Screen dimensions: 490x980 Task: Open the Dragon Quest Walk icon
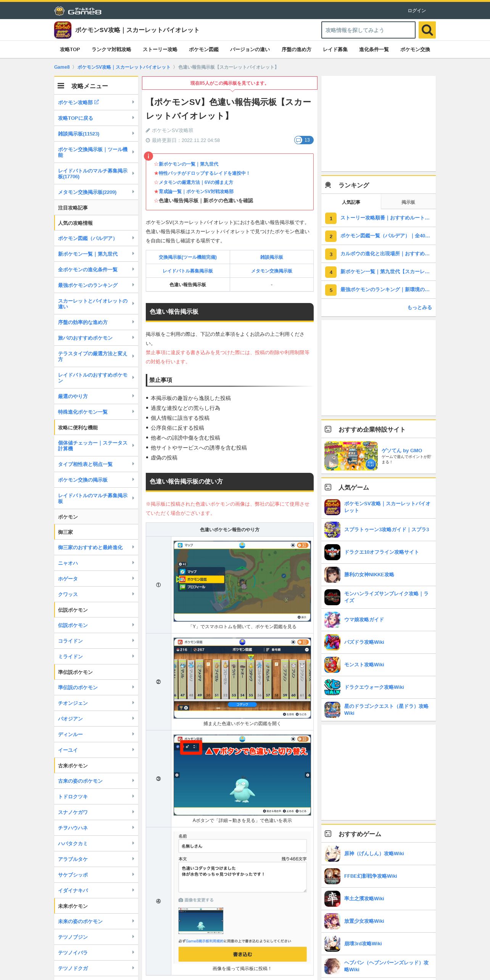click(x=332, y=687)
